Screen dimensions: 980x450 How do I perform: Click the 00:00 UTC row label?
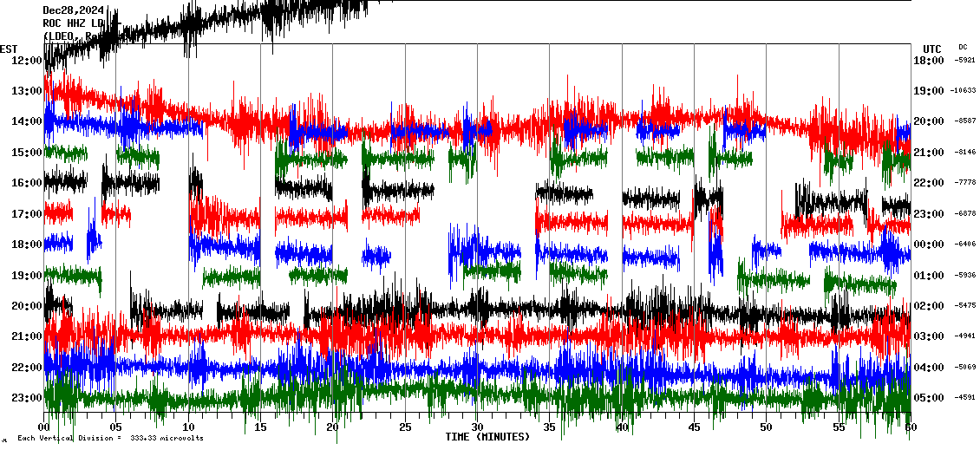pyautogui.click(x=930, y=245)
